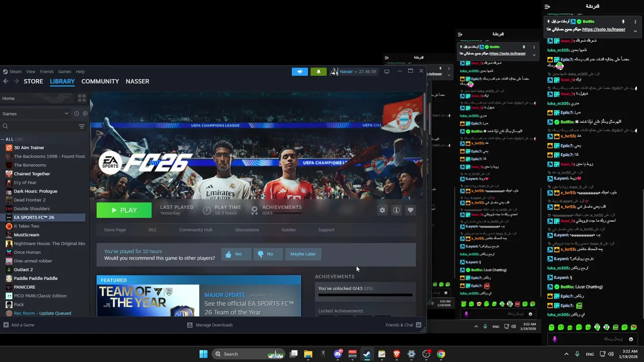This screenshot has height=362, width=644.
Task: Click the Steam announcements megaphone button
Action: point(300,71)
